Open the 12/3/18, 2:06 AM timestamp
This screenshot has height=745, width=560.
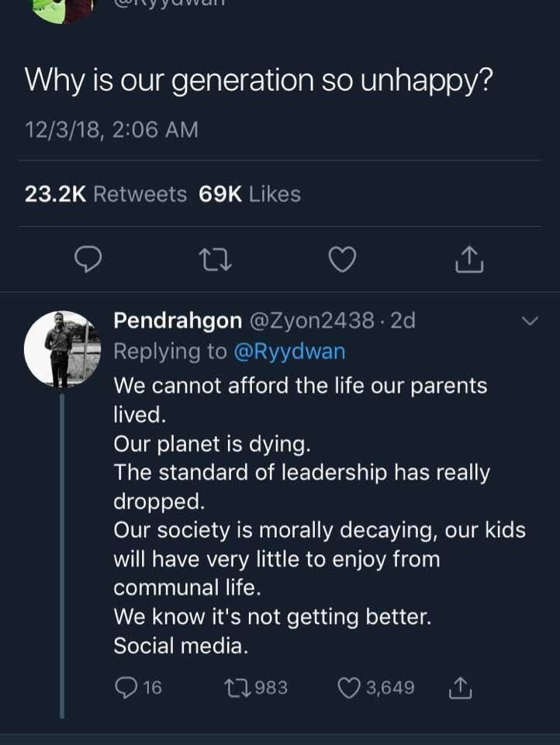(x=112, y=130)
